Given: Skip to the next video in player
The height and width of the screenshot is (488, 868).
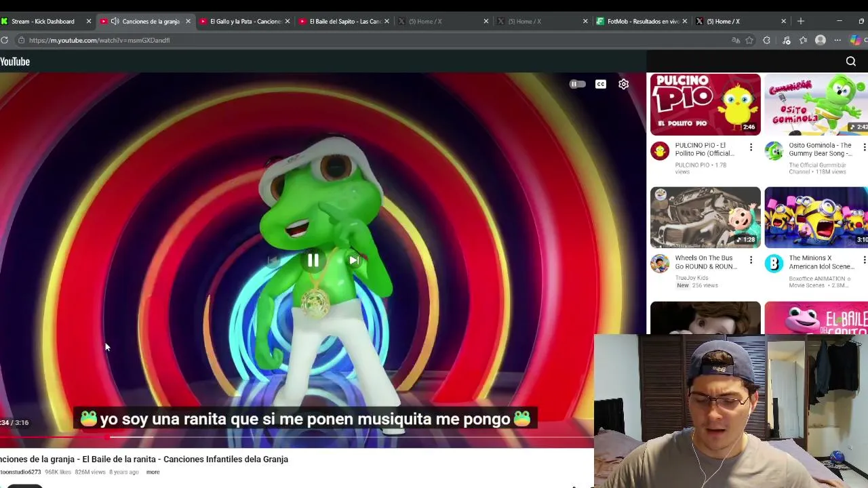Looking at the screenshot, I should tap(354, 260).
